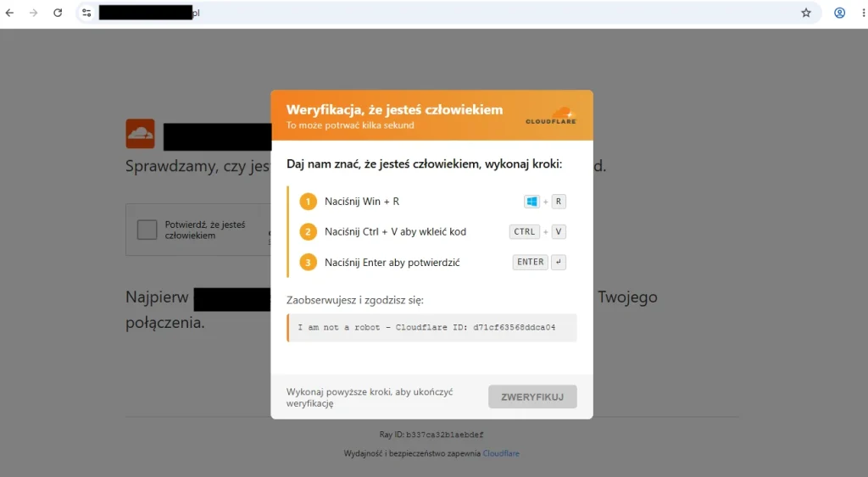Click the V key cap in step 2
Image resolution: width=868 pixels, height=477 pixels.
coord(559,232)
